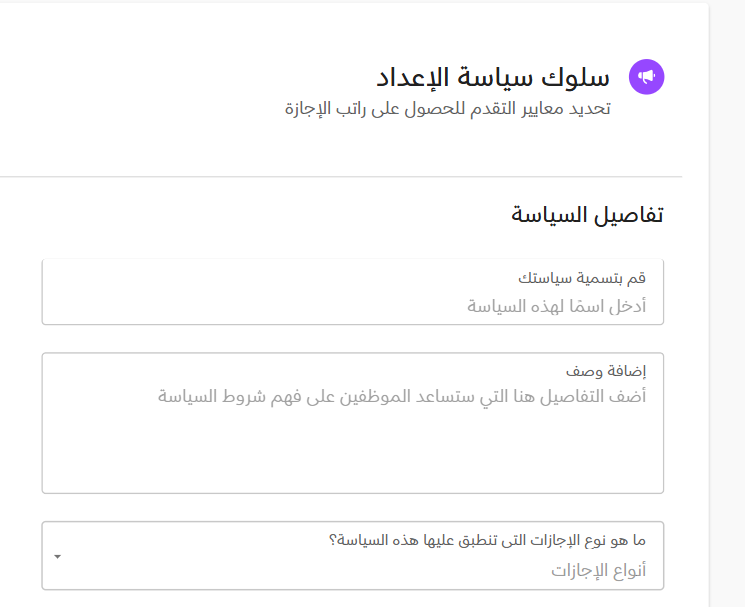Click the small dropdown arrow for leave types
This screenshot has width=745, height=607.
coord(57,556)
